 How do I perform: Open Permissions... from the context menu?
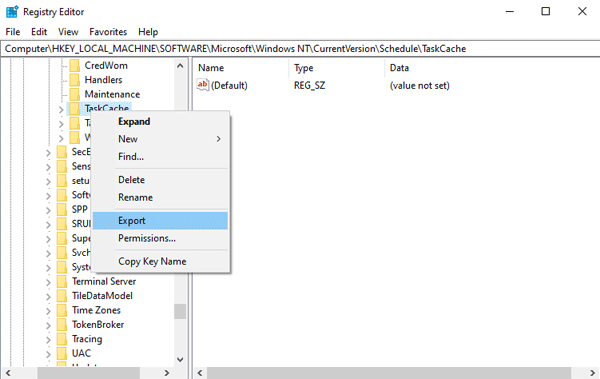pos(160,239)
